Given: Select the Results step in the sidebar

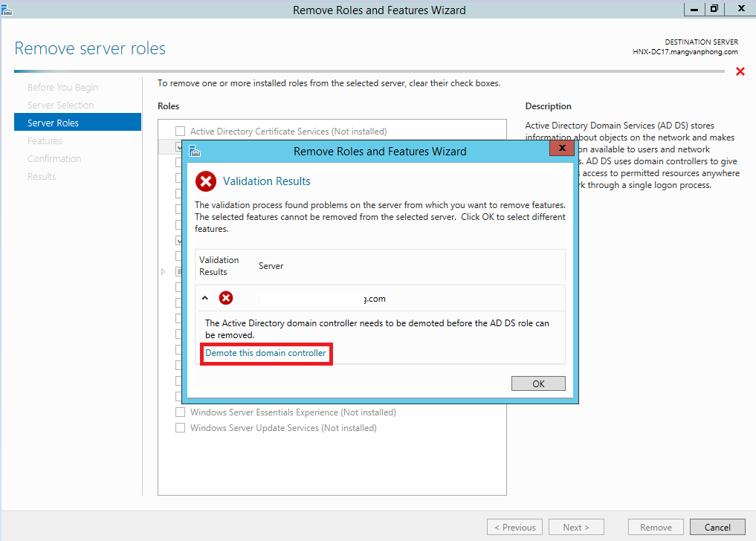Looking at the screenshot, I should pos(43,176).
